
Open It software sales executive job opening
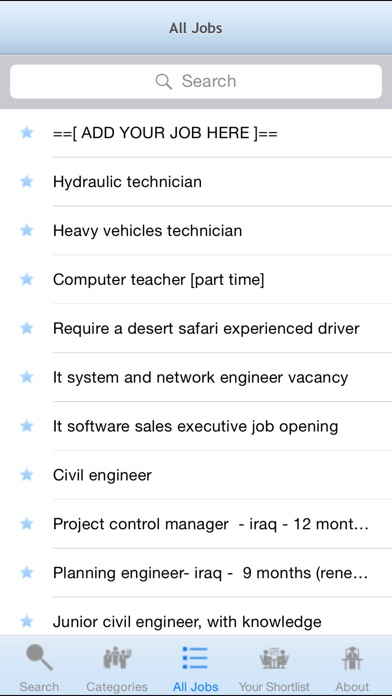point(196,426)
